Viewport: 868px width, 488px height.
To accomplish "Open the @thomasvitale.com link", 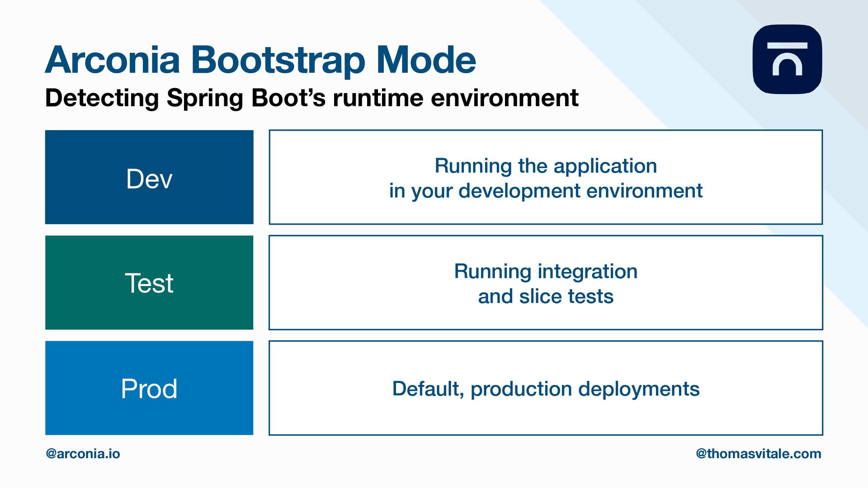I will [758, 454].
